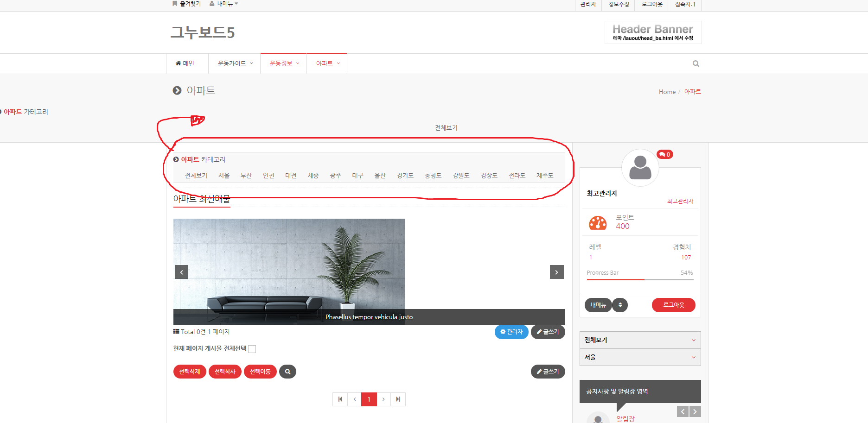Select 전체보기 in the category row
The image size is (868, 423).
click(196, 176)
